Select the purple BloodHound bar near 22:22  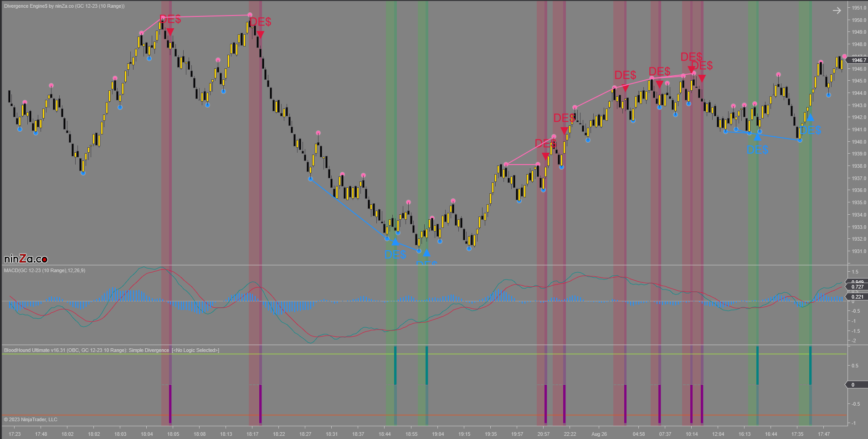(x=564, y=404)
